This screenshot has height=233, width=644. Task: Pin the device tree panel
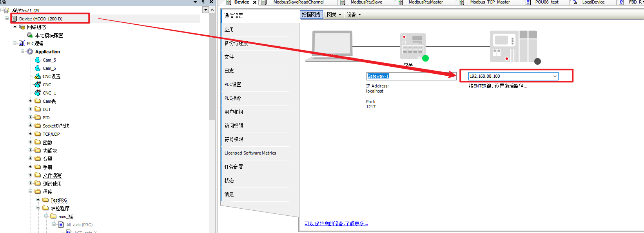(203, 2)
